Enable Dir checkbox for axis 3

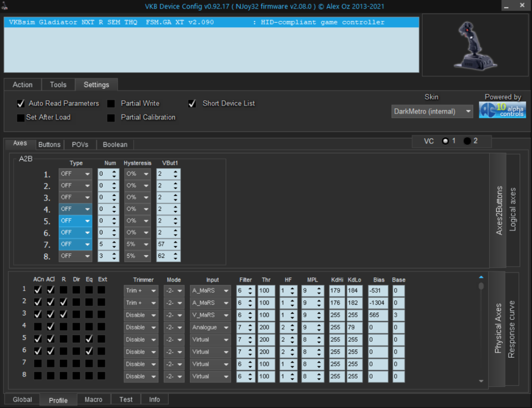point(76,314)
